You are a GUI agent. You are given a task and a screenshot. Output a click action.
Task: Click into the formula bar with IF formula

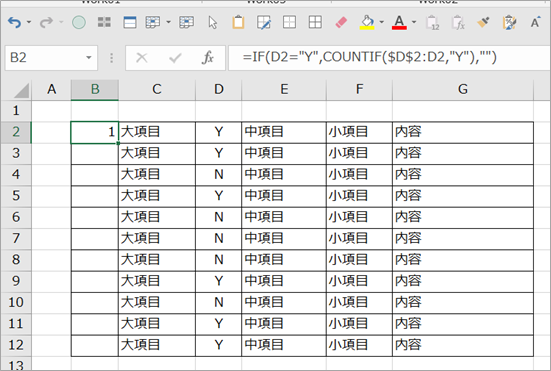point(389,58)
